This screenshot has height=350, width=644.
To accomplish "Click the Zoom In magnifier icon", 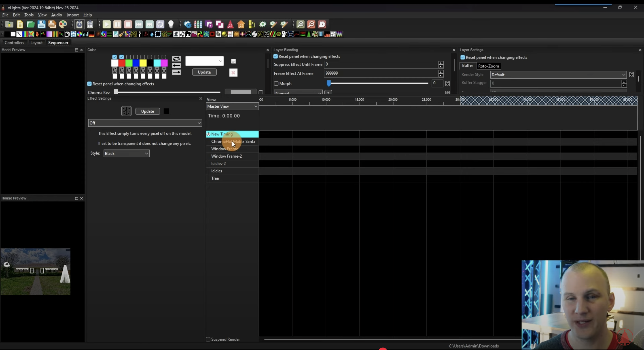I will pyautogui.click(x=300, y=24).
